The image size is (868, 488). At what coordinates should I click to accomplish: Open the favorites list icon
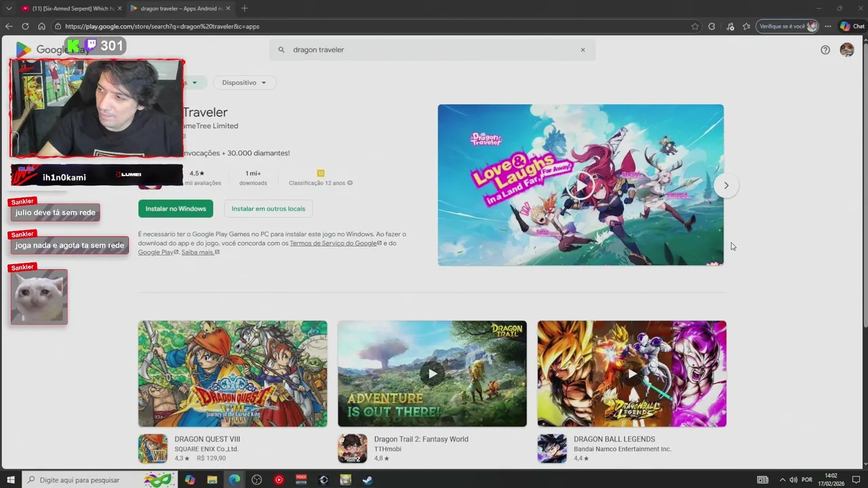pos(747,26)
